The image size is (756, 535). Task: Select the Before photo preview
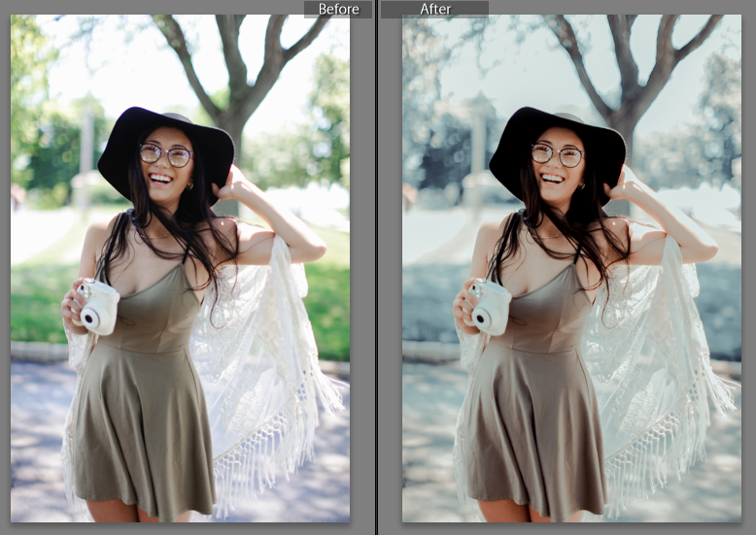click(x=181, y=268)
